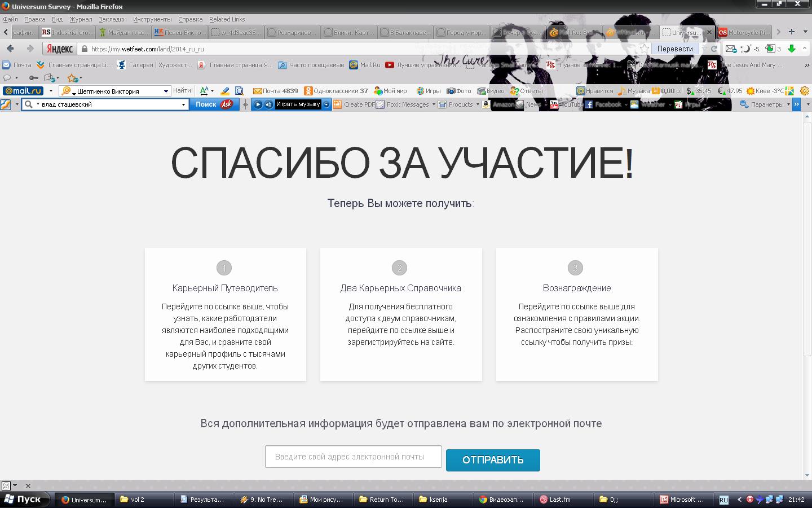Open Мой мир on Mail.ru toolbar
Viewport: 812px width, 508px height.
[390, 91]
